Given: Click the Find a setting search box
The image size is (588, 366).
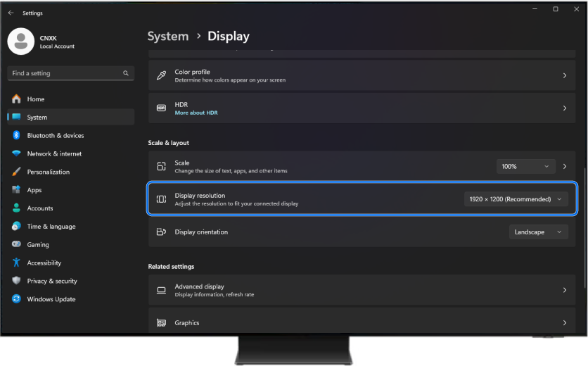Looking at the screenshot, I should click(x=63, y=73).
